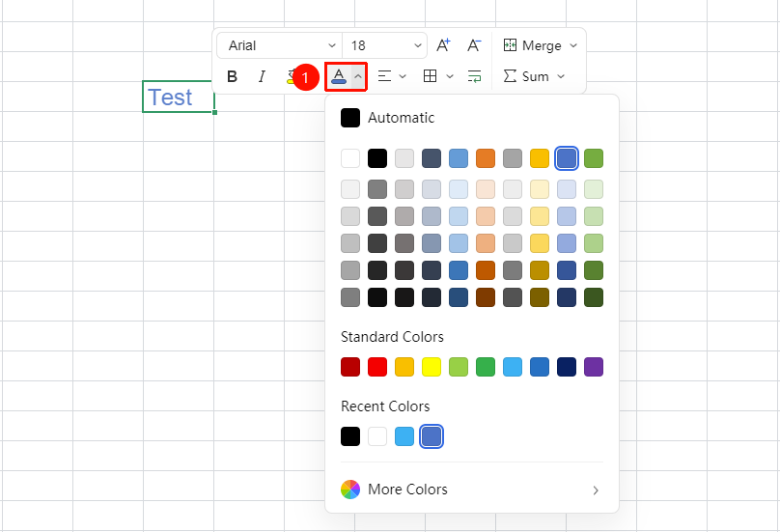Image resolution: width=780 pixels, height=532 pixels.
Task: Open the More Colors chevron arrow
Action: pos(596,490)
